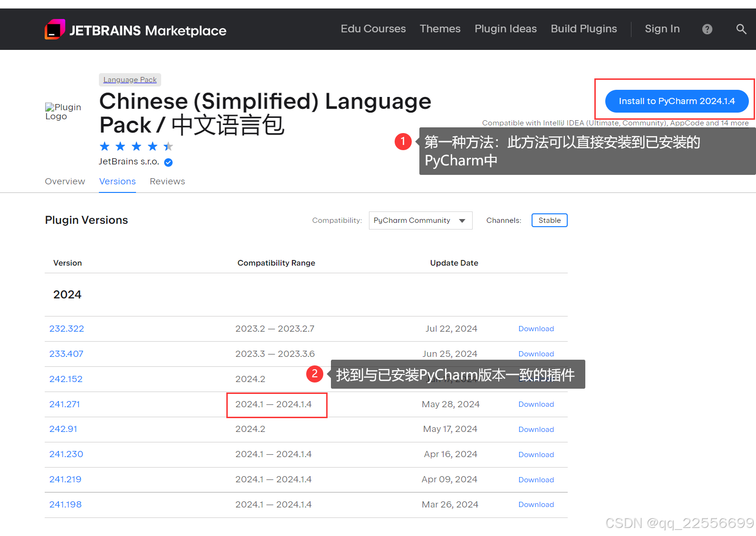The width and height of the screenshot is (756, 536).
Task: Click the Compatibility Range column header
Action: coord(276,263)
